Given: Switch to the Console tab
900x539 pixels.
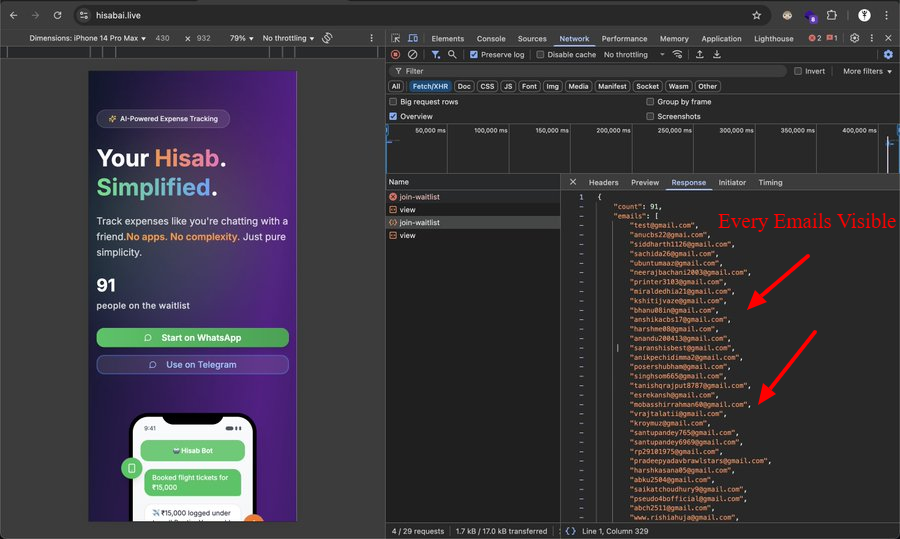Looking at the screenshot, I should pyautogui.click(x=491, y=38).
